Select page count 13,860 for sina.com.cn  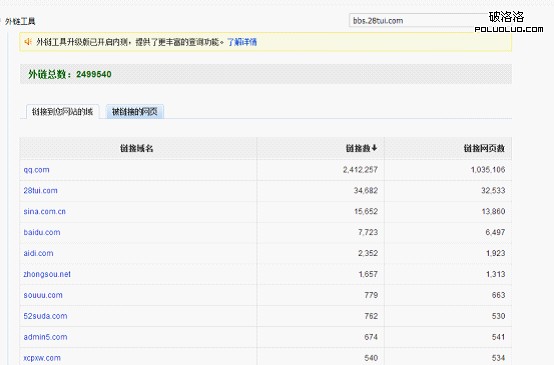pos(493,211)
